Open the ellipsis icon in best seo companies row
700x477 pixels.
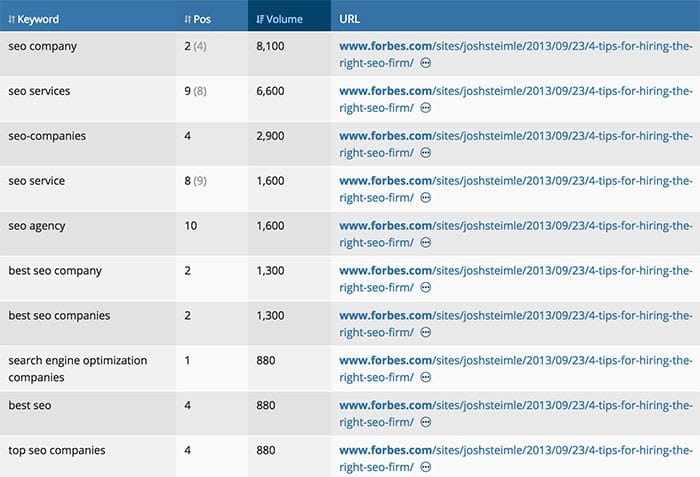tap(426, 332)
